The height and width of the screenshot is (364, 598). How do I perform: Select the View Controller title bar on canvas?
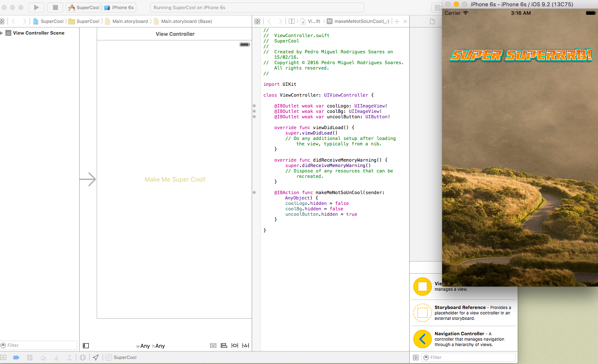(175, 34)
